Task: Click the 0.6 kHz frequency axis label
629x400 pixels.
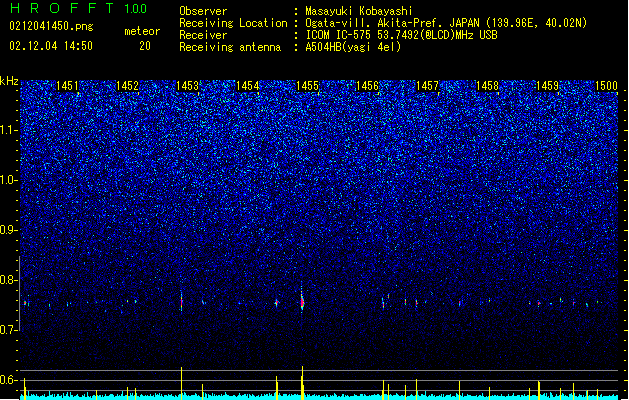Action: pyautogui.click(x=9, y=380)
